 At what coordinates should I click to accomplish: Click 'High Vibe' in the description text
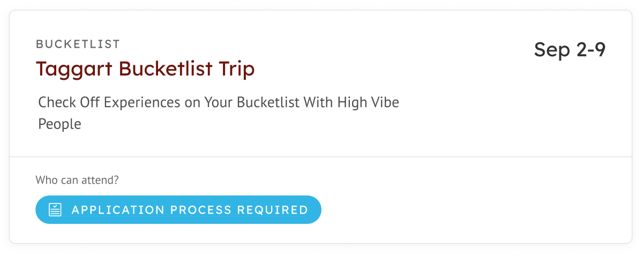368,102
